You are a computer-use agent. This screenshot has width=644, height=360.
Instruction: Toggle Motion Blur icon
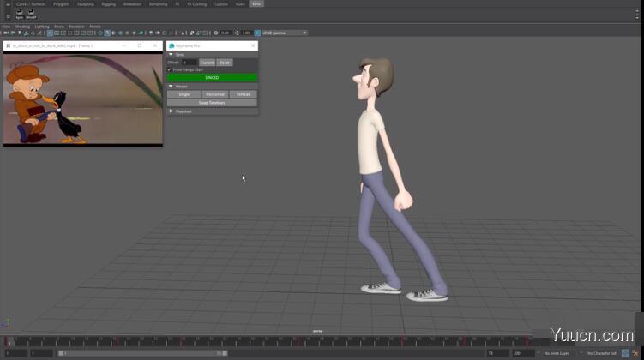click(x=157, y=33)
